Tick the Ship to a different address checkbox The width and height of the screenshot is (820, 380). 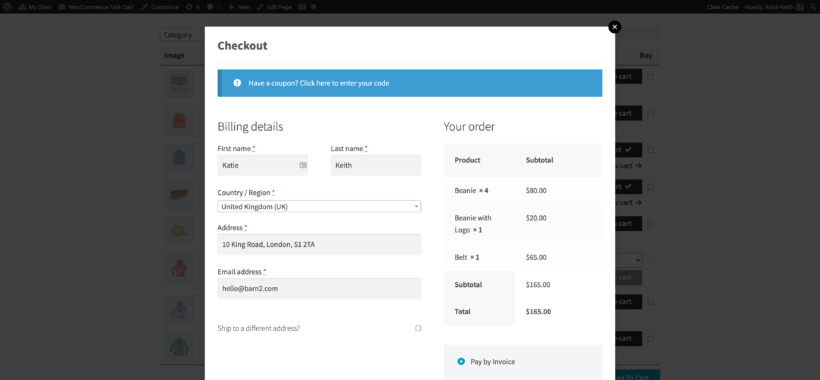[418, 328]
